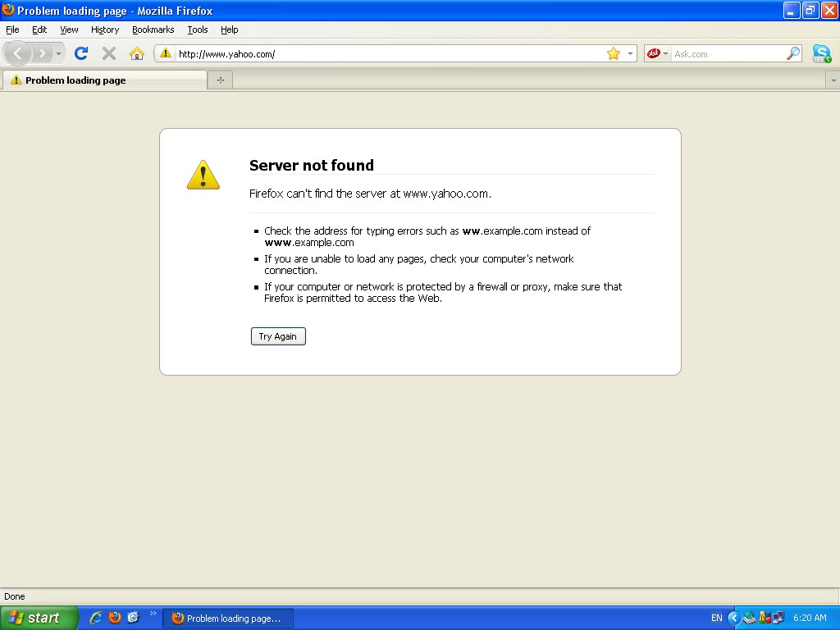Click the Done status bar text
This screenshot has width=840, height=630.
(15, 596)
